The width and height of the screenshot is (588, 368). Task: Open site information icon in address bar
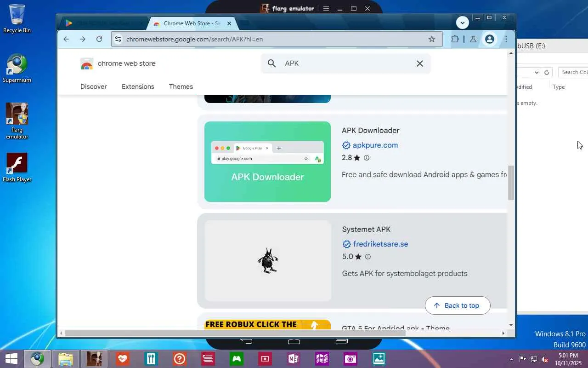[118, 39]
